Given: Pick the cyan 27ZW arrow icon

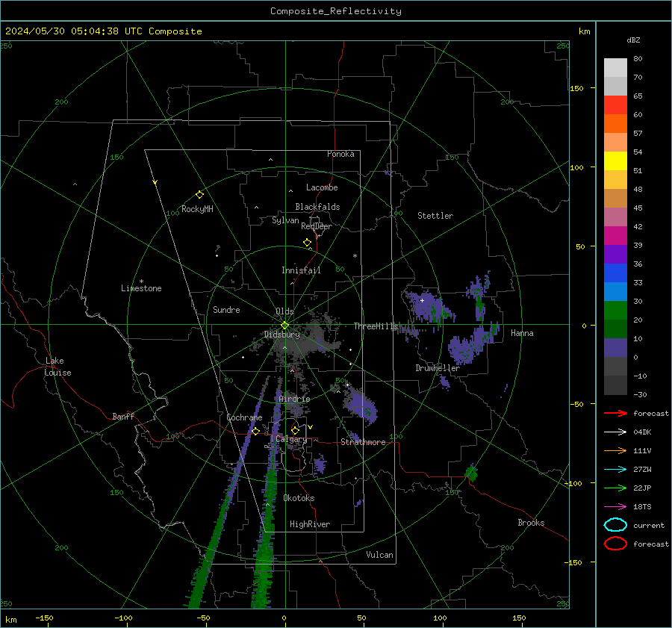Looking at the screenshot, I should (615, 470).
